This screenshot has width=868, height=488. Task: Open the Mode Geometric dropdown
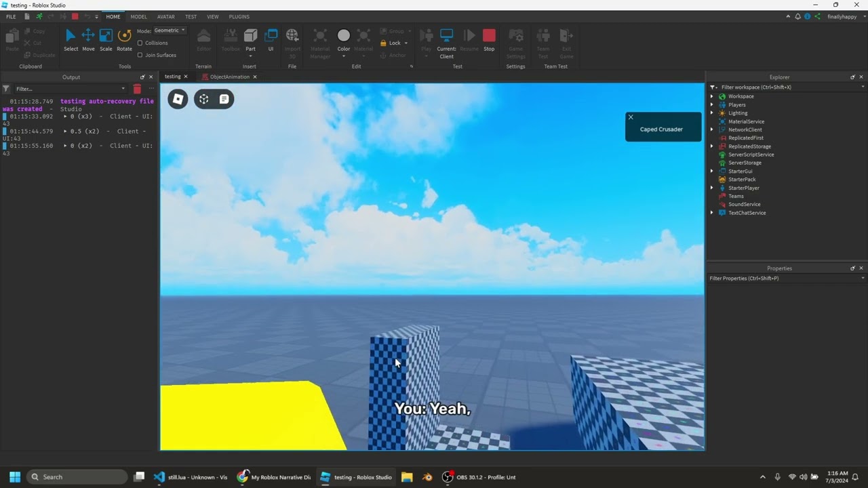pos(170,30)
